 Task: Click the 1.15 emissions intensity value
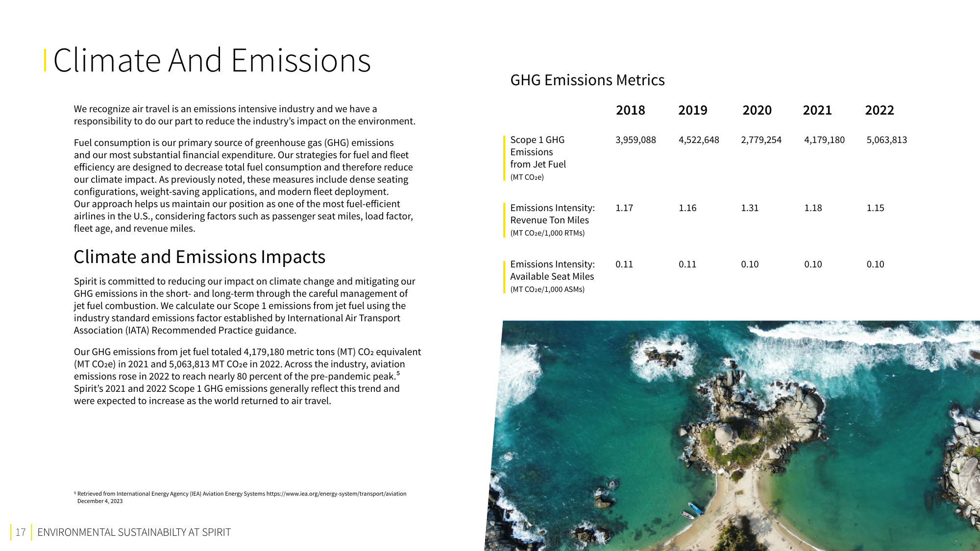[x=875, y=208]
